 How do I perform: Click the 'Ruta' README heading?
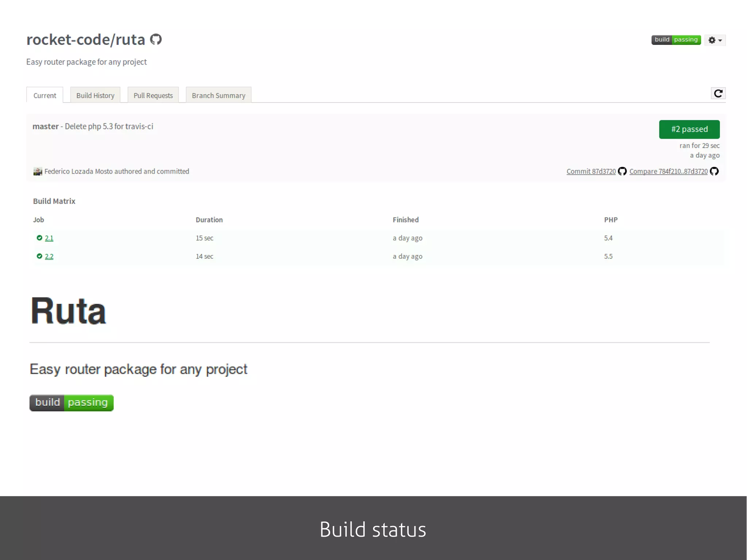click(68, 311)
